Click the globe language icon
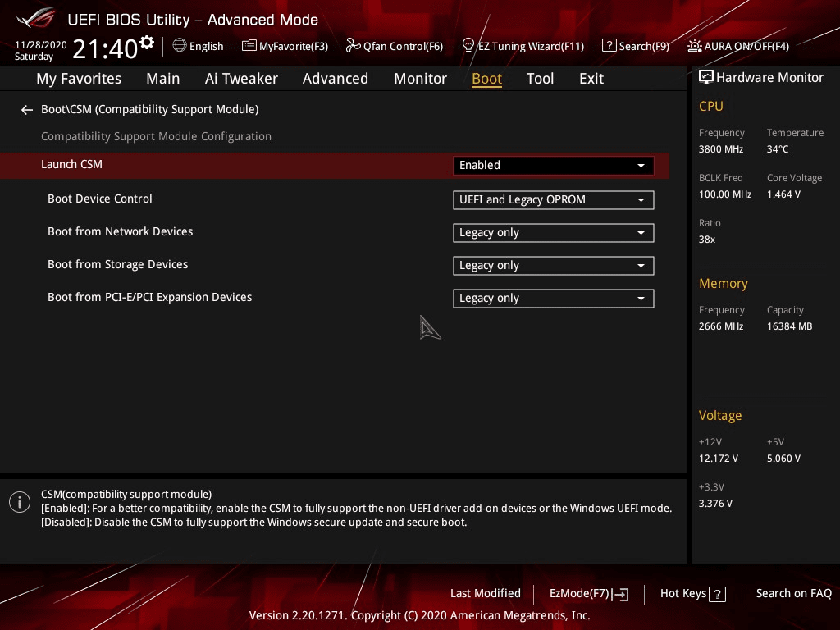 [180, 45]
